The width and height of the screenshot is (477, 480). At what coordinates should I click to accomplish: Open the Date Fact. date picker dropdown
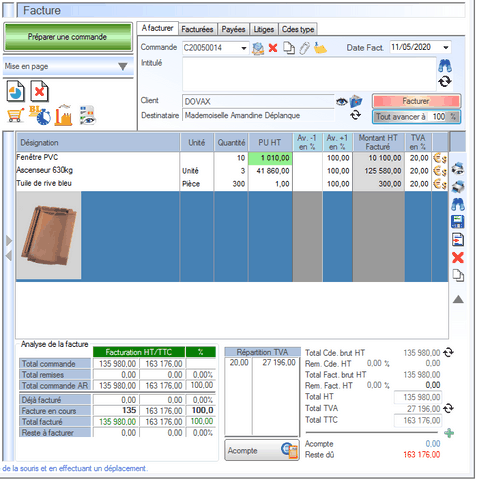point(446,48)
